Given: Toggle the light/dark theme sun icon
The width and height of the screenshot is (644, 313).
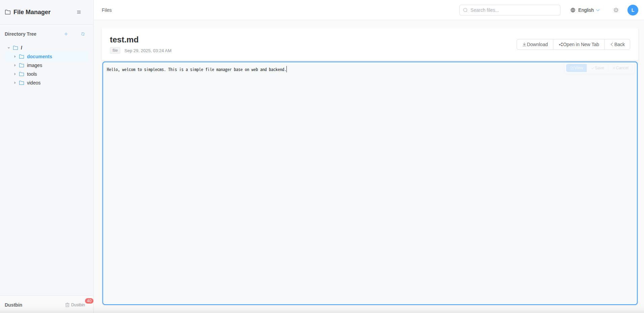Looking at the screenshot, I should (x=616, y=10).
